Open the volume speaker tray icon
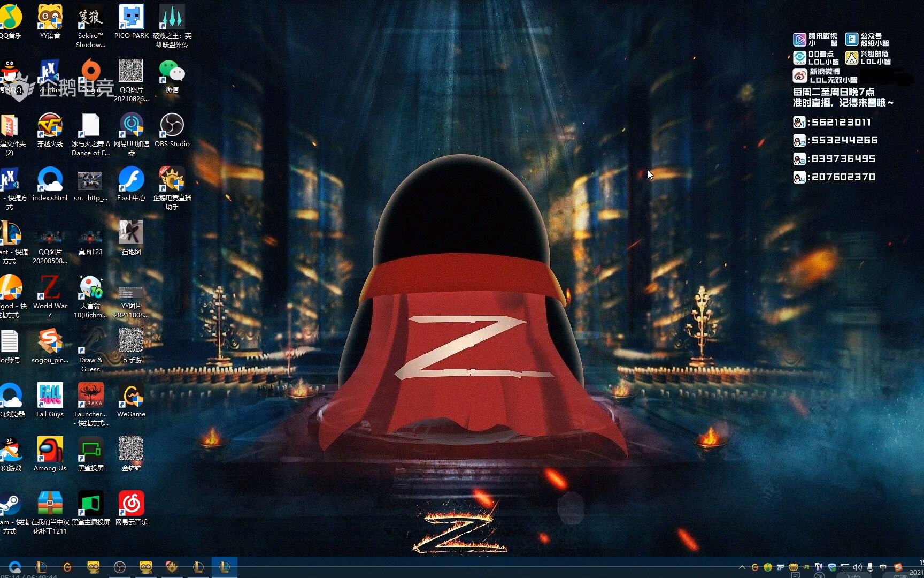The height and width of the screenshot is (578, 924). click(x=857, y=567)
